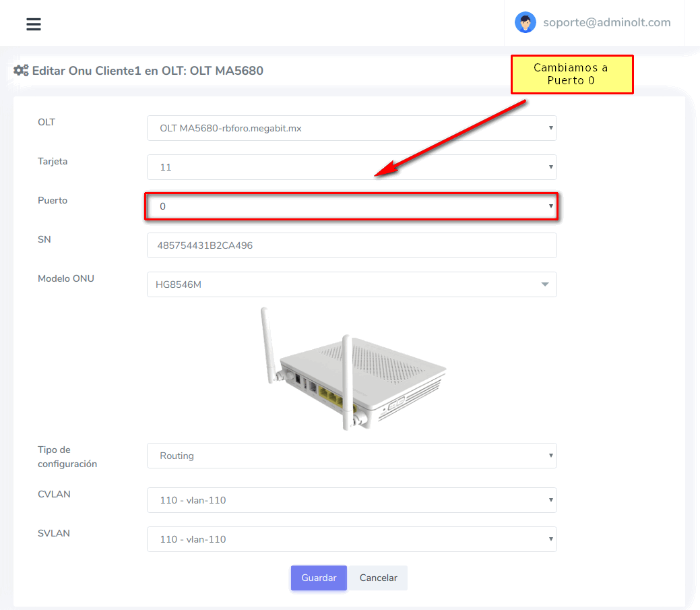Click the "Modelo ONU" field label
Image resolution: width=700 pixels, height=610 pixels.
[x=66, y=278]
